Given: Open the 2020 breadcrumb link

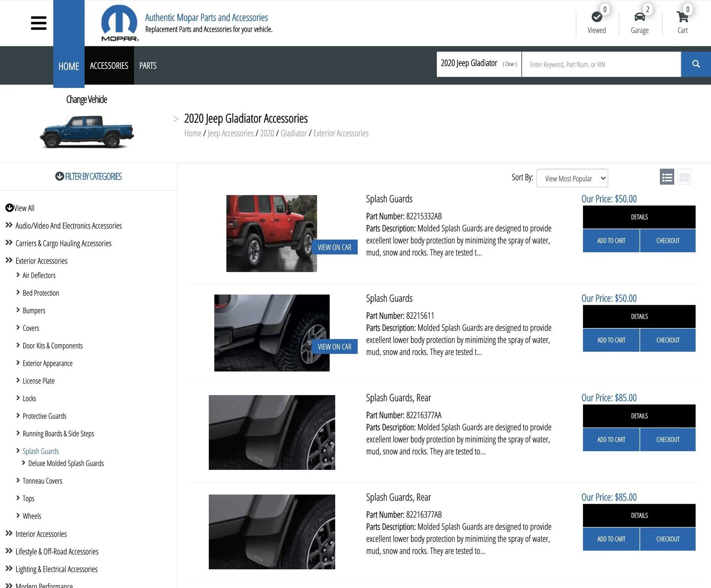Looking at the screenshot, I should 267,133.
